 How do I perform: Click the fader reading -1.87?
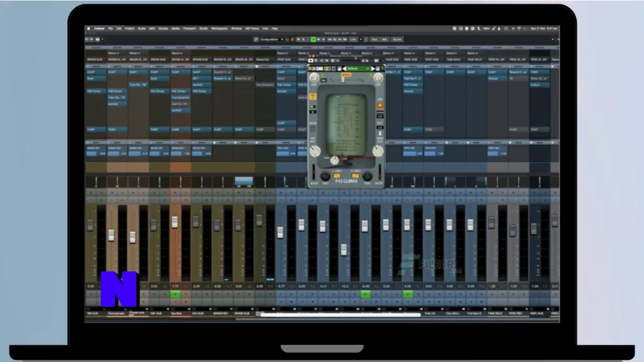coord(513,230)
